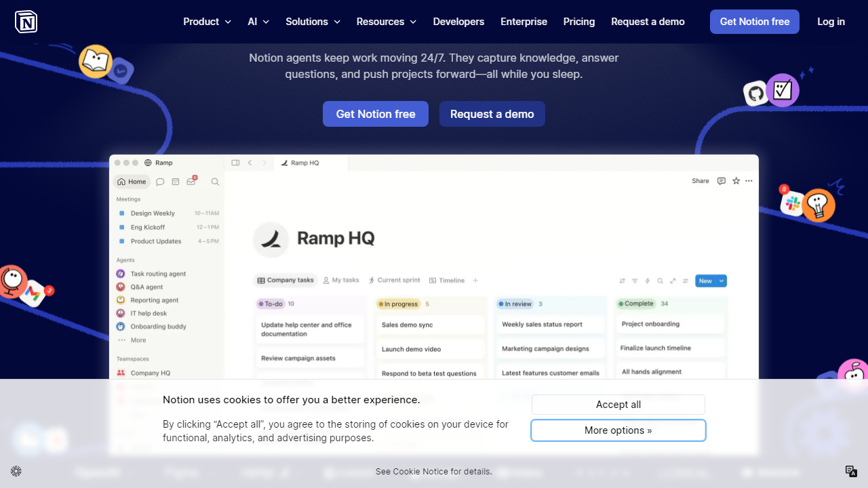Go back with the left arrow
This screenshot has height=488, width=868.
click(x=250, y=163)
